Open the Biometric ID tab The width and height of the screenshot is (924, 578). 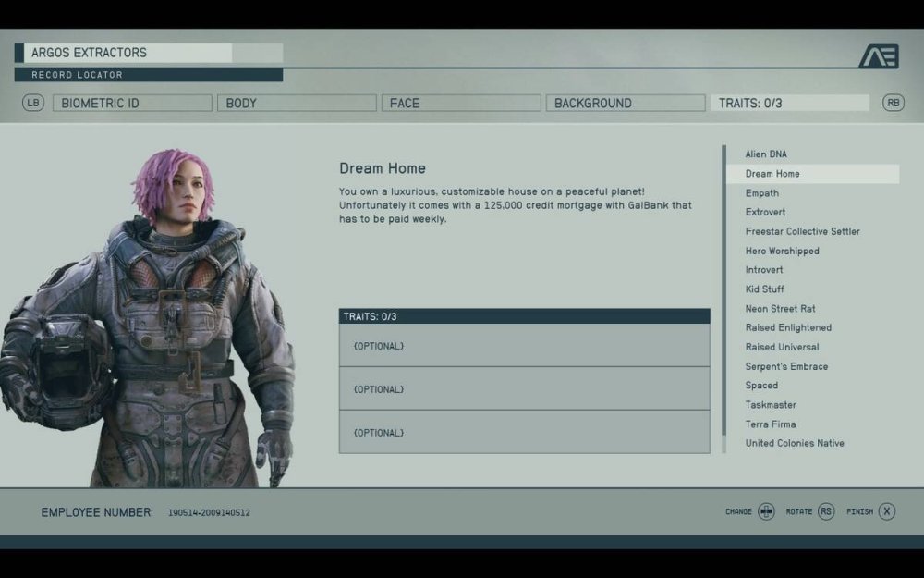tap(132, 103)
